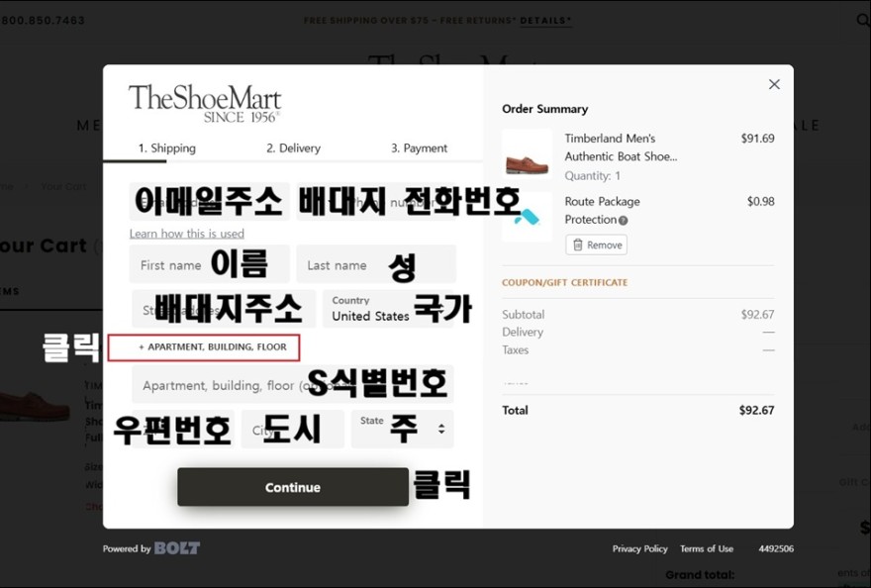Click the Last name input field
Screen dimensions: 871x588
click(376, 264)
